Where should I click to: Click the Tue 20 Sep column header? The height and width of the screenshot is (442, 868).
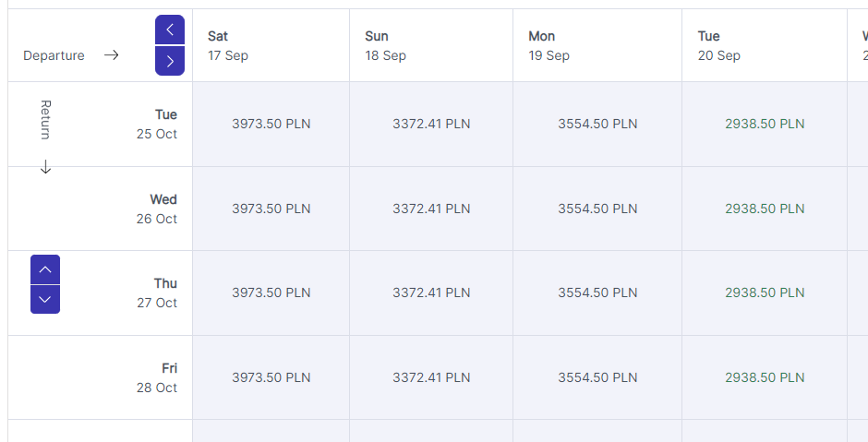[765, 45]
